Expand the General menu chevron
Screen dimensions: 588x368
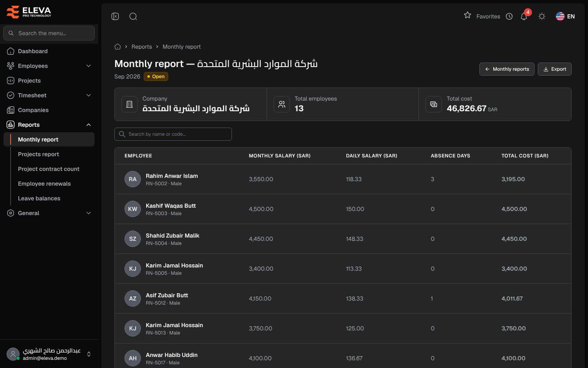(89, 213)
